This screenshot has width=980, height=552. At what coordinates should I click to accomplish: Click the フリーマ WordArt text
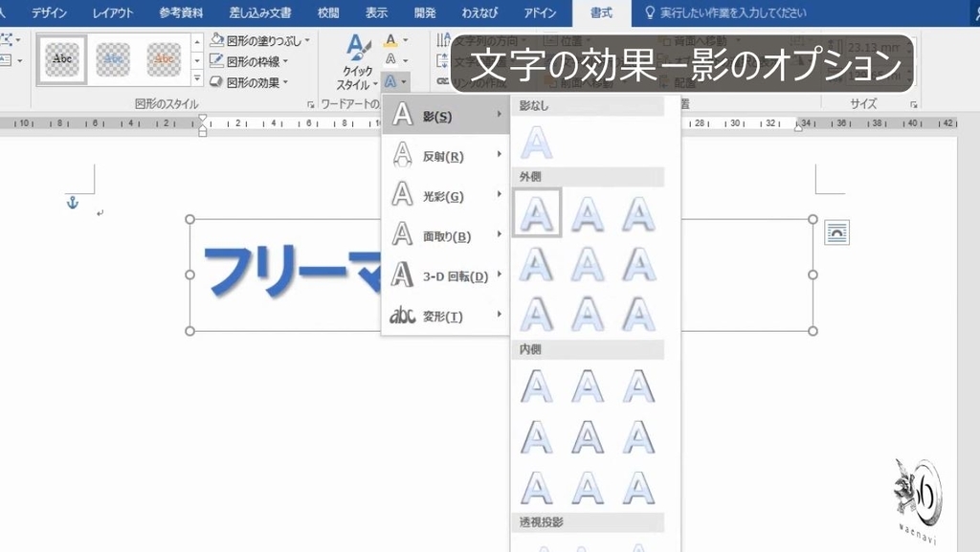(x=293, y=271)
